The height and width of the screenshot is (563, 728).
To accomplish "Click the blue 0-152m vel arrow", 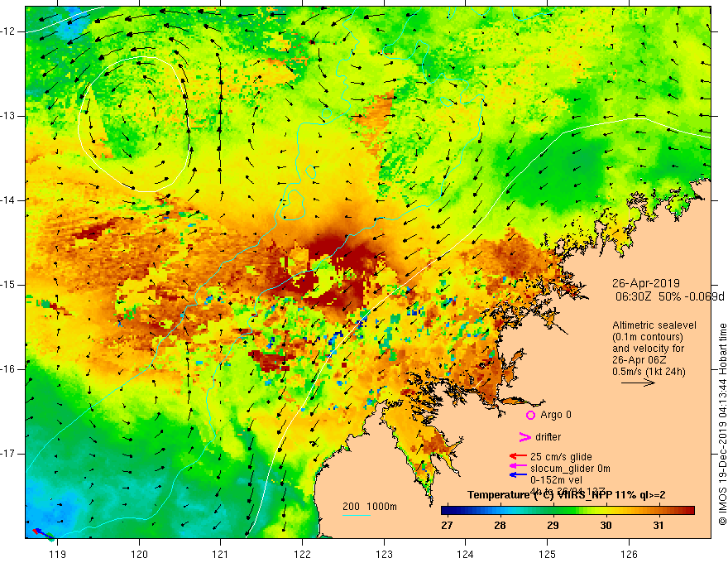I will point(518,474).
